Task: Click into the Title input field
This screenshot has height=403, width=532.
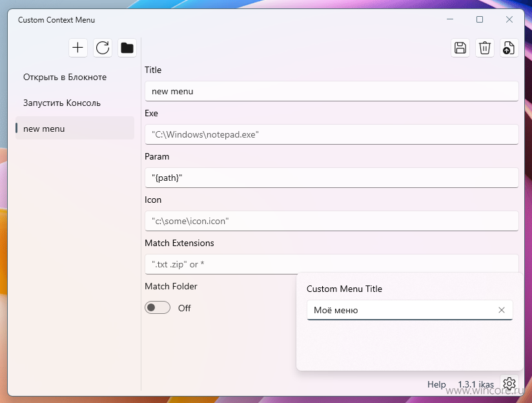Action: tap(331, 91)
